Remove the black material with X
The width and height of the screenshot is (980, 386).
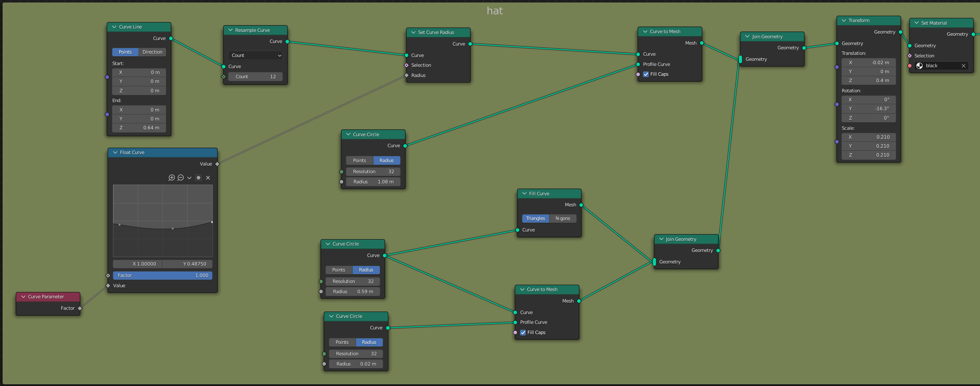click(x=963, y=66)
